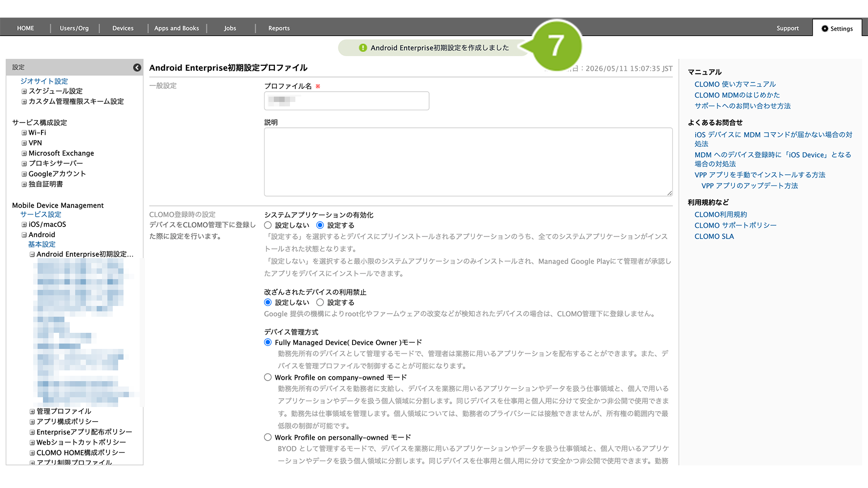Expand Enterpriseアプリ配布ポリシー tree node
Viewport: 868px width, 488px height.
pos(32,432)
